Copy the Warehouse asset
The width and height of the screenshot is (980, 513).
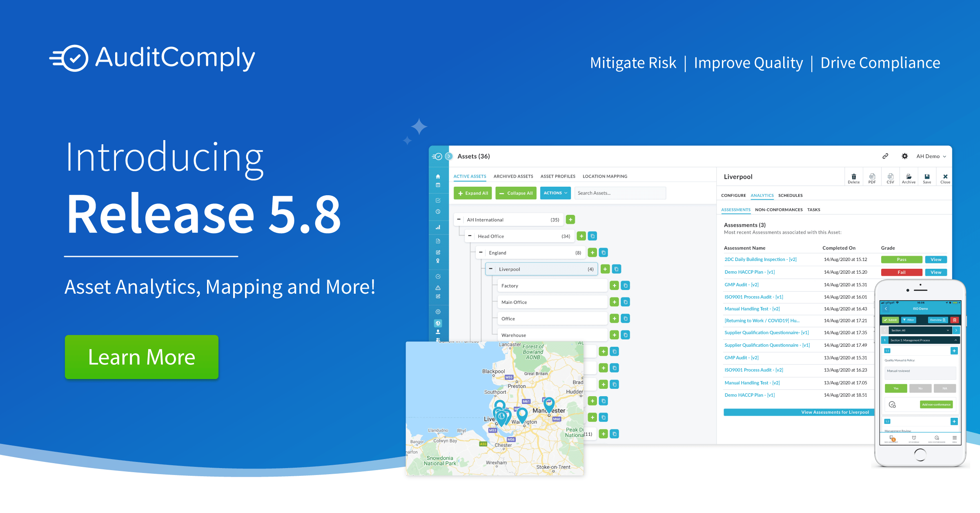(625, 335)
